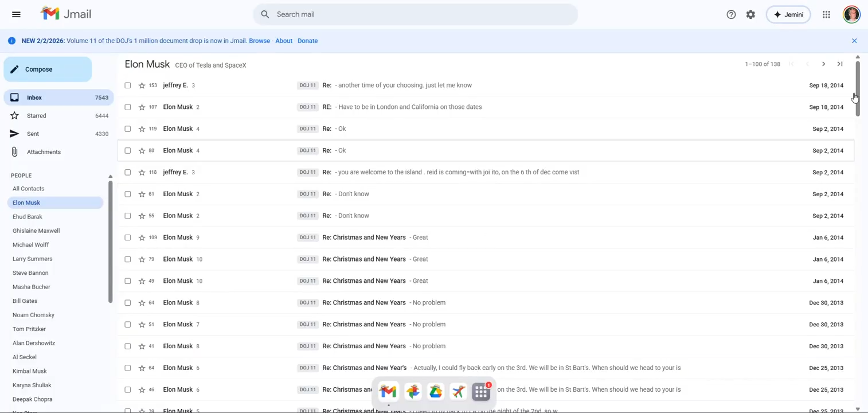Check the 'you are welcome to the island' email
This screenshot has width=868, height=413.
[128, 172]
